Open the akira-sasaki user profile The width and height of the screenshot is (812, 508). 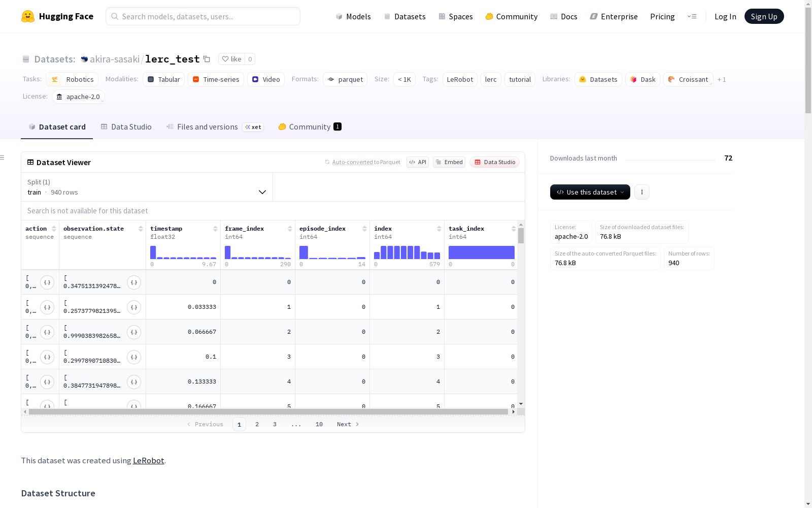click(x=115, y=59)
